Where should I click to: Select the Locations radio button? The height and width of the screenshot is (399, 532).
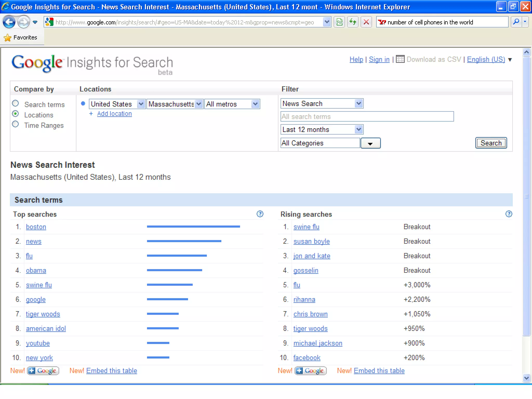[16, 114]
